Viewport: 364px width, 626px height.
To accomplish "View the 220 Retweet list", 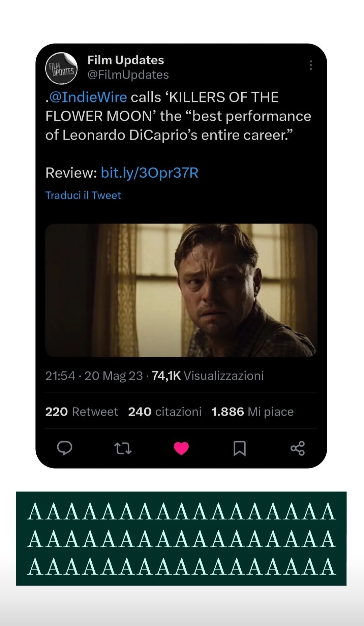I will 82,412.
